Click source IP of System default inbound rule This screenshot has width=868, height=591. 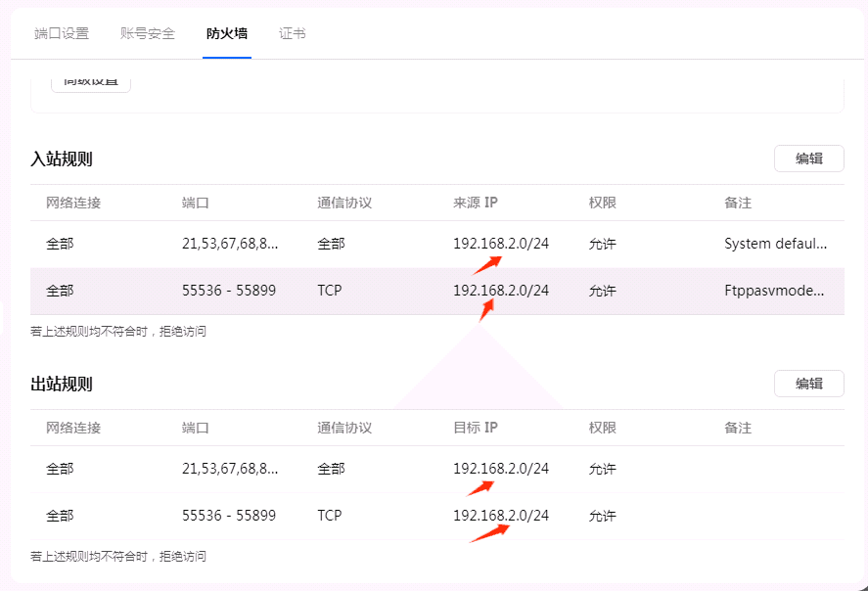501,244
